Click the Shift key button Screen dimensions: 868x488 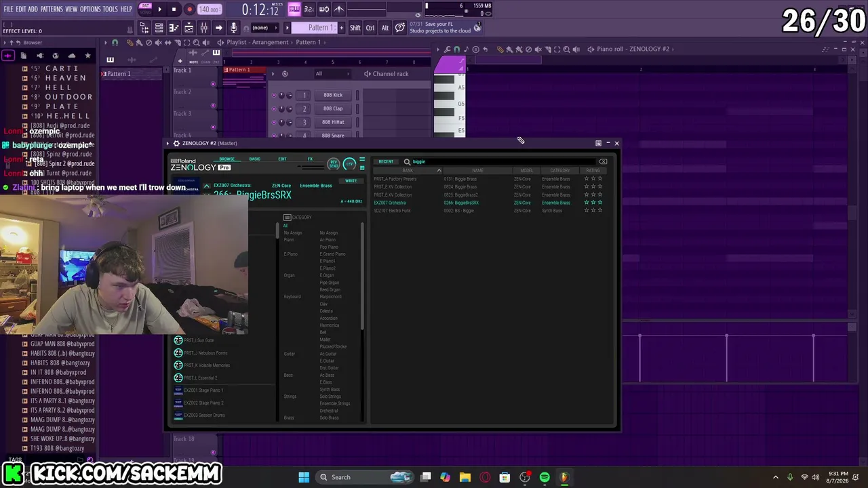pyautogui.click(x=355, y=28)
